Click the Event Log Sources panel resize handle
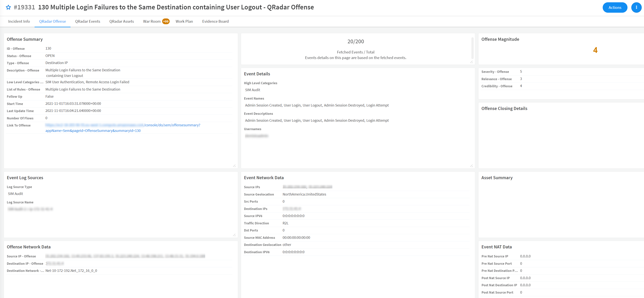Screen dimensions: 644x298 tap(234, 235)
